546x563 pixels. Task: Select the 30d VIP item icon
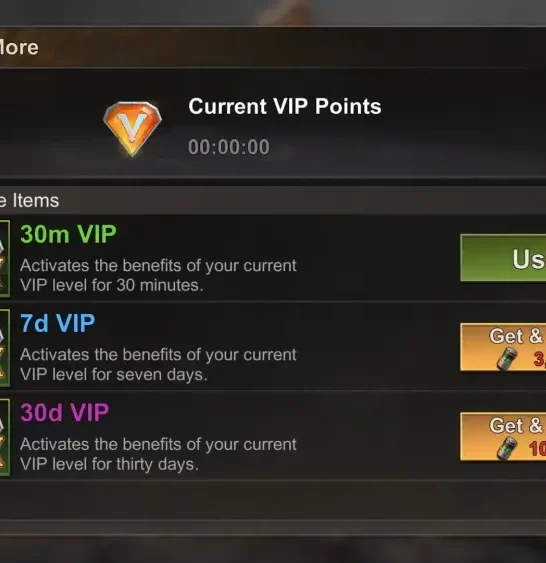[x=5, y=437]
